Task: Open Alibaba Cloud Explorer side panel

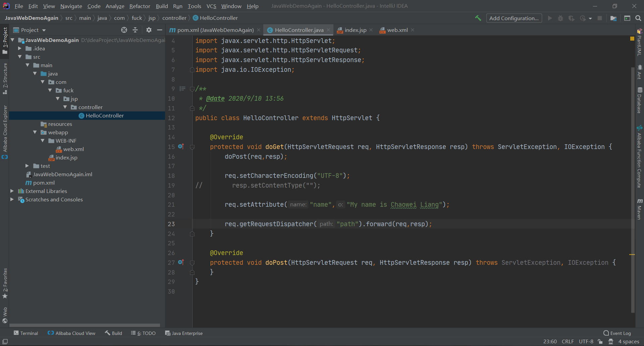Action: (5, 132)
